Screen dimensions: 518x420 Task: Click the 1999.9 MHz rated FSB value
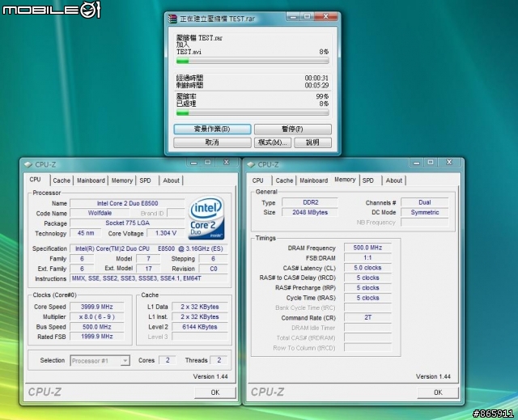(97, 337)
